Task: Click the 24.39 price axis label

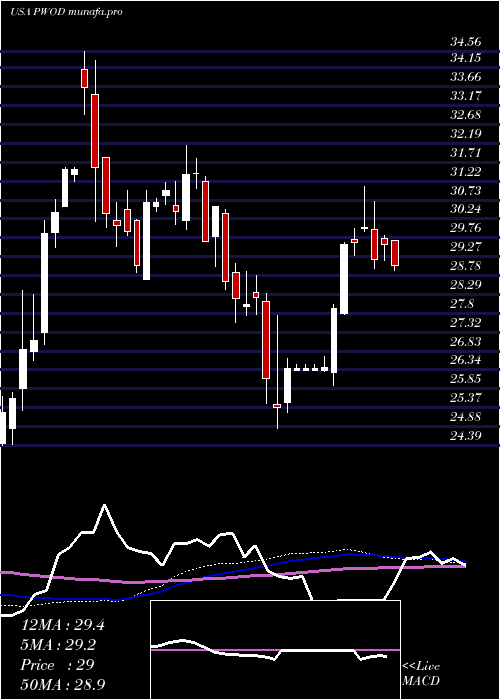Action: pos(466,435)
